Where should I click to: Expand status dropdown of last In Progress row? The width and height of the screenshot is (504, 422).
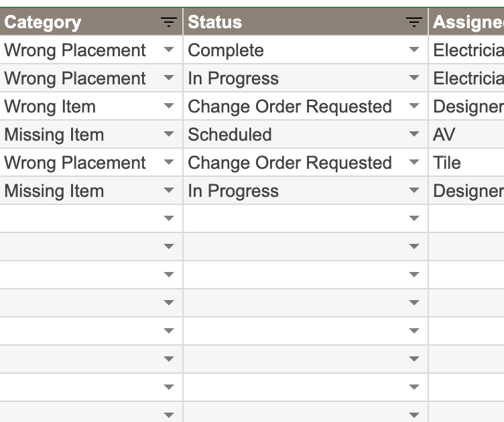[x=414, y=190]
